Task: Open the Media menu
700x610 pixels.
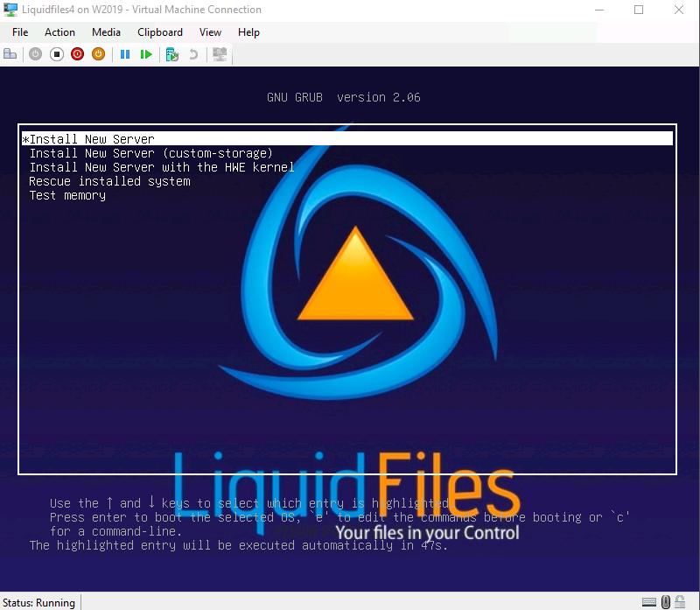Action: [x=106, y=32]
